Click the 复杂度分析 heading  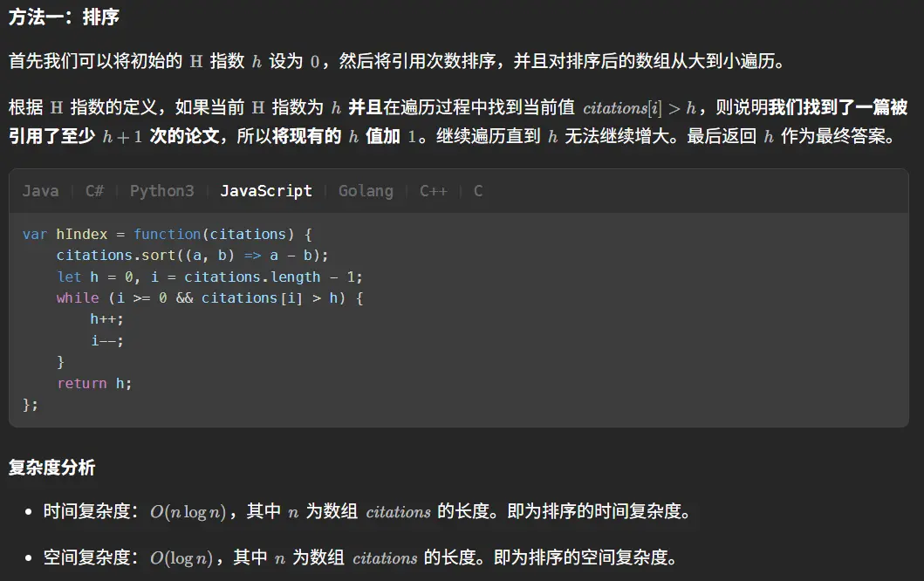(51, 468)
